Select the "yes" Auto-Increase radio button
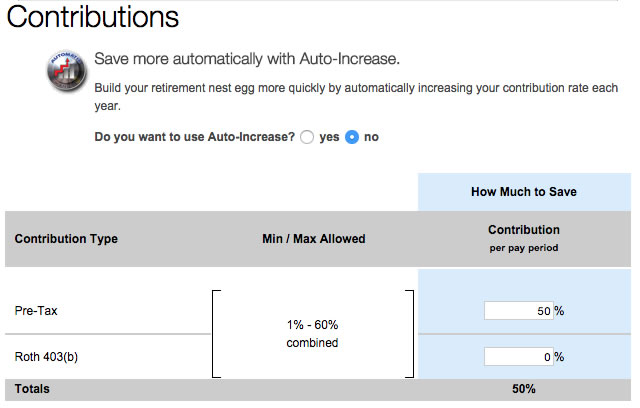 pos(307,137)
